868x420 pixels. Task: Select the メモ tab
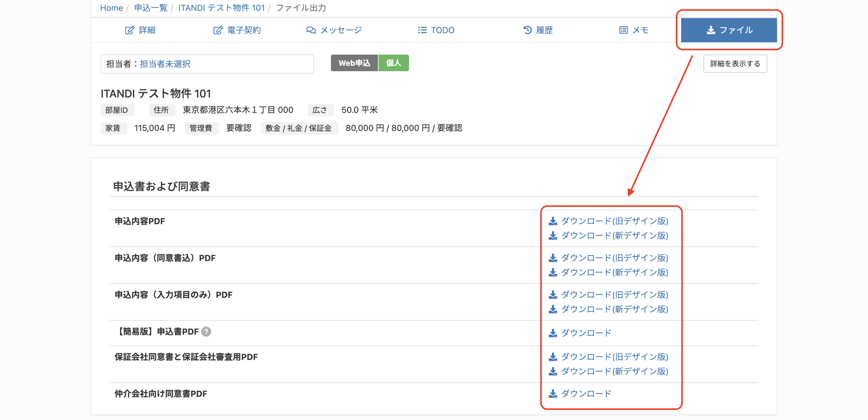634,30
